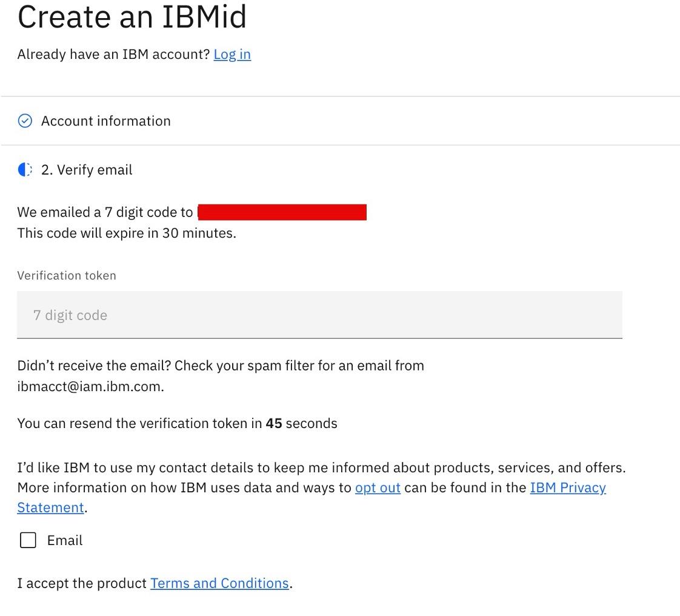Click the completed Account information checkmark icon
The height and width of the screenshot is (616, 680).
[x=25, y=121]
